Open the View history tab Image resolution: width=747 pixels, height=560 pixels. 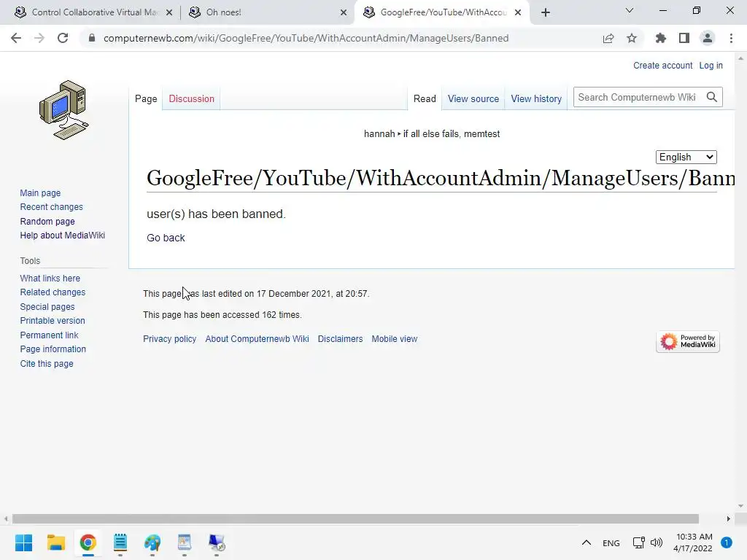coord(536,98)
